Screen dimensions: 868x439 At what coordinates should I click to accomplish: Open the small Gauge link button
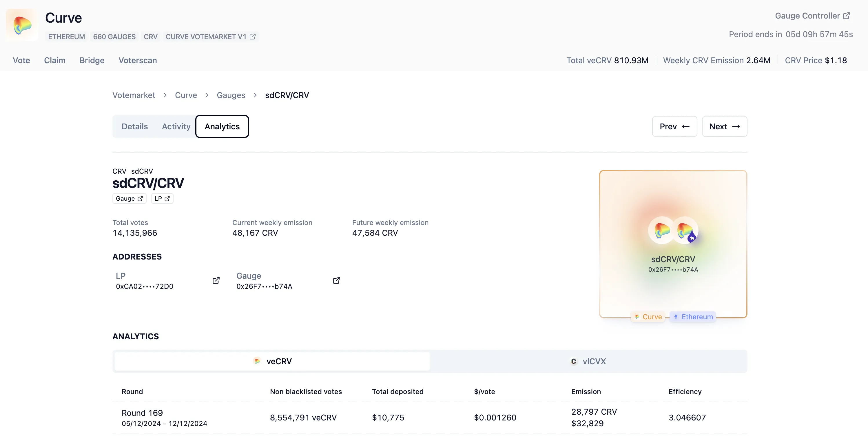(x=130, y=199)
